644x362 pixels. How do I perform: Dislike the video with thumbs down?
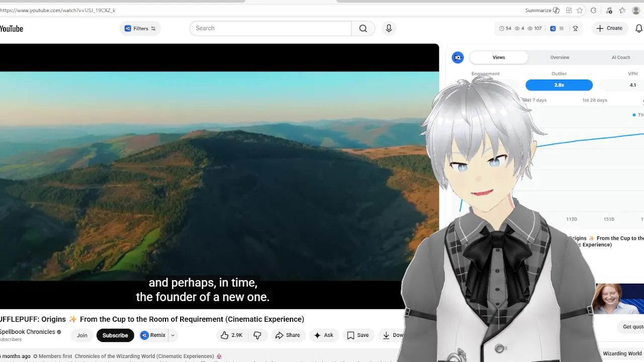(x=257, y=335)
